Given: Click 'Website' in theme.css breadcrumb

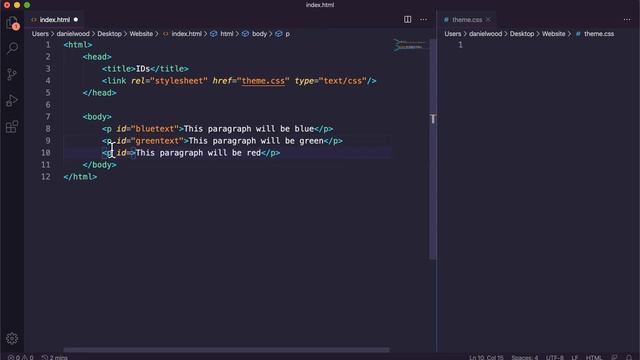Looking at the screenshot, I should coord(553,34).
